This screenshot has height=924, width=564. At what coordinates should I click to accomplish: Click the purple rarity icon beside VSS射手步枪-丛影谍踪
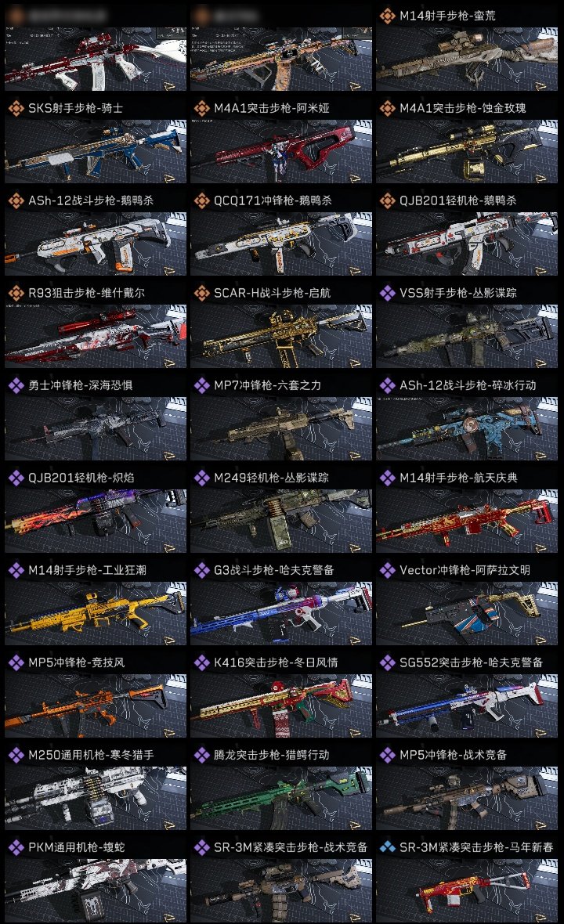pos(387,293)
